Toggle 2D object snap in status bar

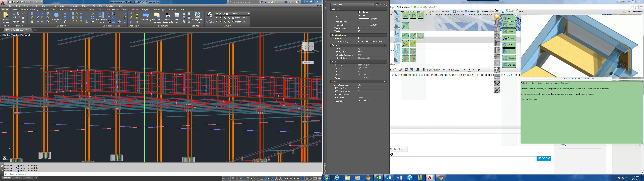265,178
